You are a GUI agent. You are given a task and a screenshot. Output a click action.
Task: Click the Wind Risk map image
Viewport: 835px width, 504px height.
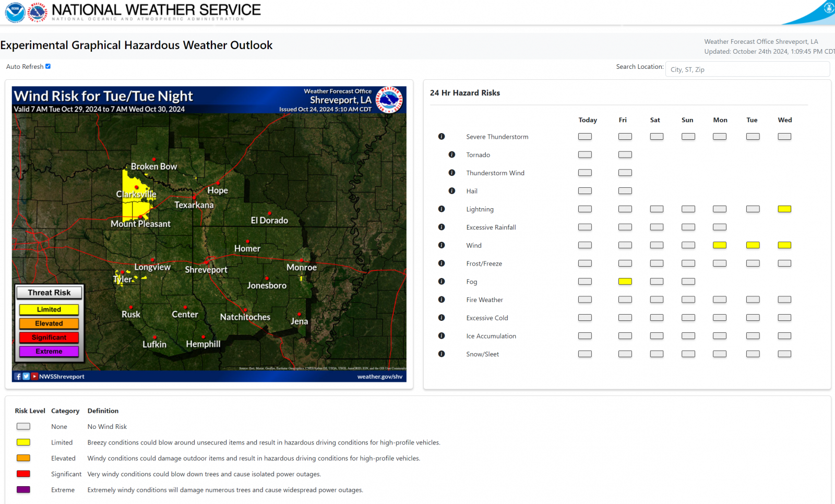coord(209,234)
